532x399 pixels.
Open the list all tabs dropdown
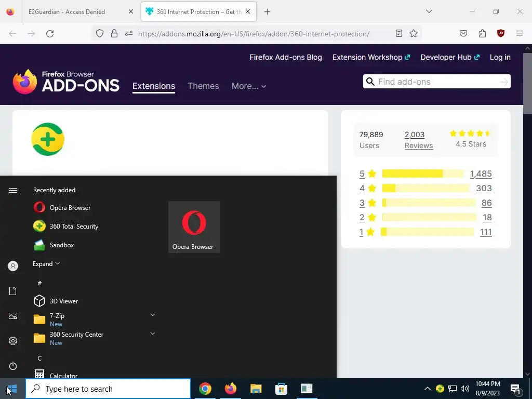(x=429, y=11)
